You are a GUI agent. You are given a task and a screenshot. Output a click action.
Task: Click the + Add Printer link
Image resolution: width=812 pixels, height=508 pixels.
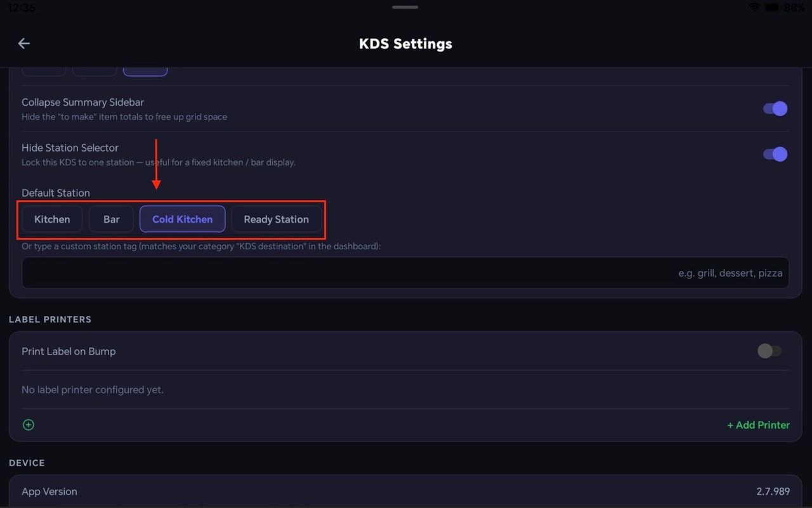(x=758, y=425)
